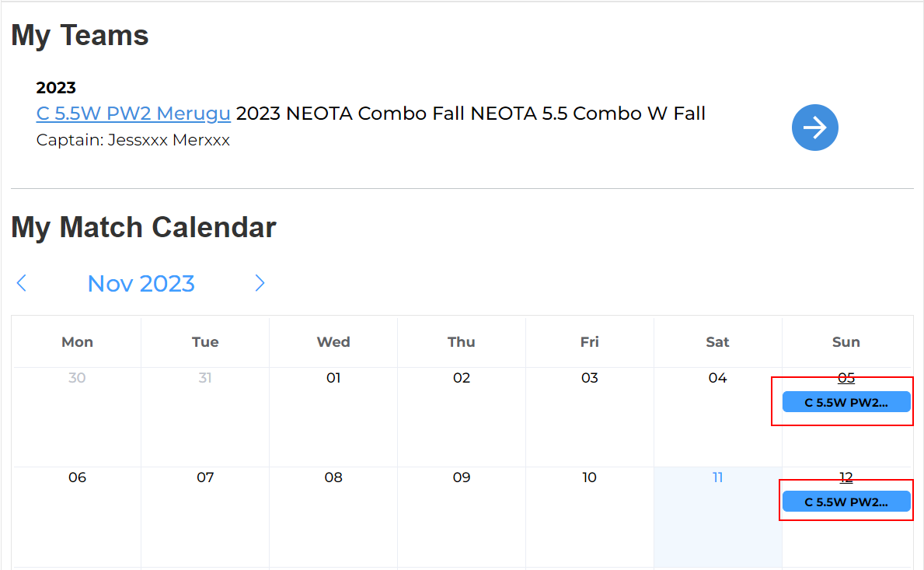Select the highlighted date 11
The height and width of the screenshot is (570, 924).
click(x=717, y=477)
